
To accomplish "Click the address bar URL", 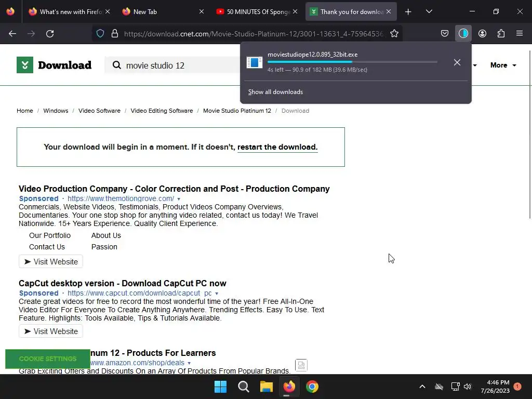I will coord(254,34).
